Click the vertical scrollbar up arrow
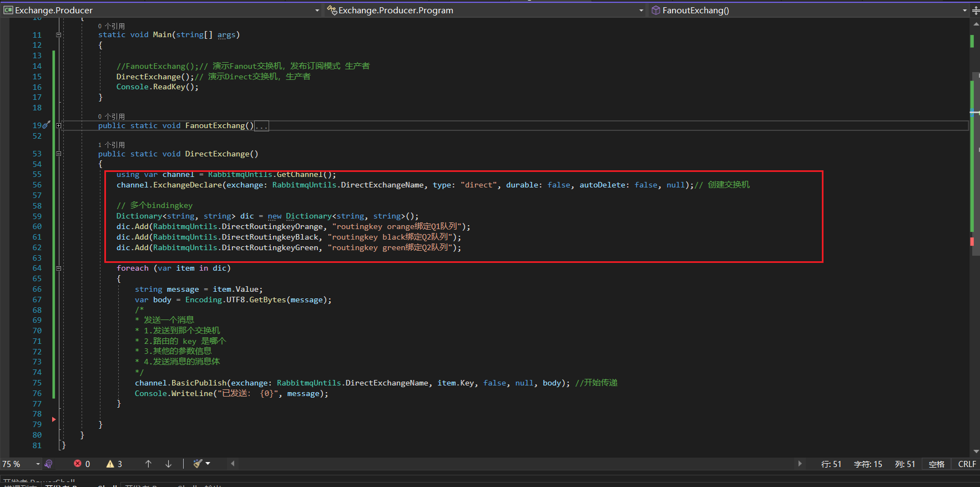Screen dimensions: 980x487 [x=976, y=24]
